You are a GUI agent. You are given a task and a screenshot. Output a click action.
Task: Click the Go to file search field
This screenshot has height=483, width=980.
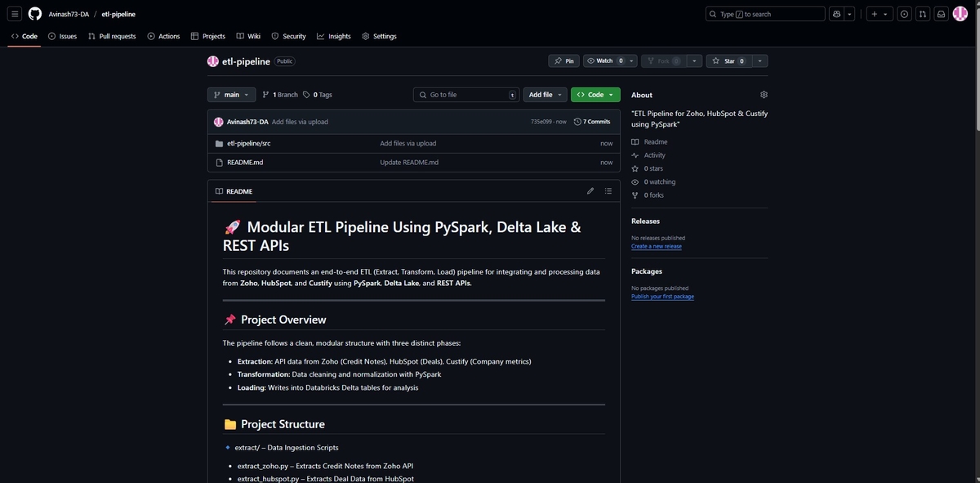tap(465, 95)
